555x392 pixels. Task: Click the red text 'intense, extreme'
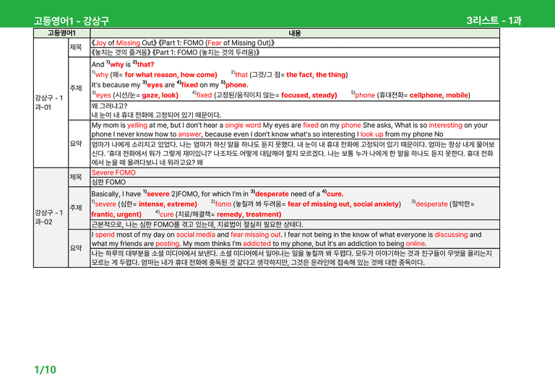pyautogui.click(x=167, y=204)
